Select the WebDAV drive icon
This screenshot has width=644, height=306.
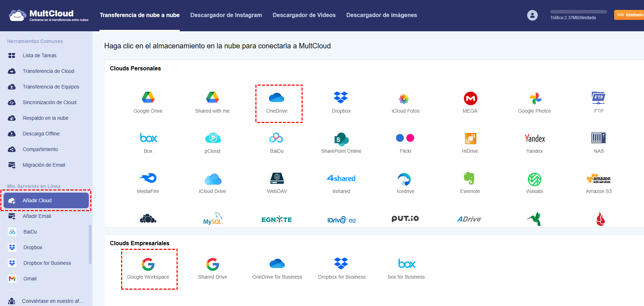point(277,178)
